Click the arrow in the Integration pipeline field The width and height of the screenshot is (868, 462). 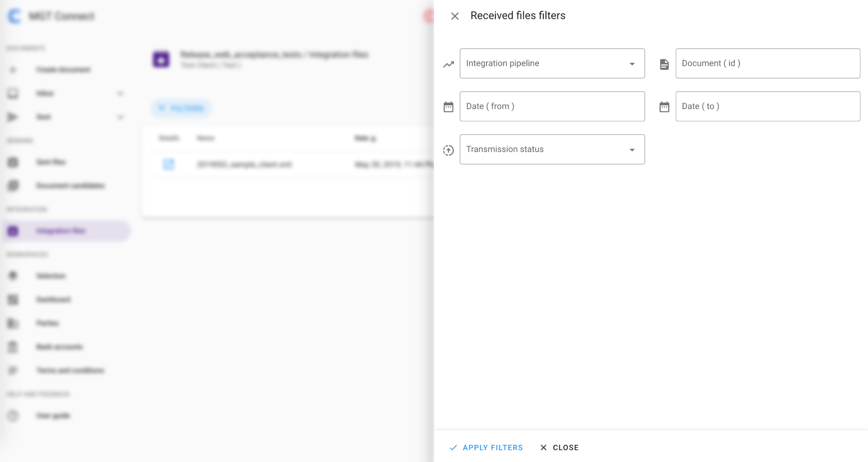(632, 64)
